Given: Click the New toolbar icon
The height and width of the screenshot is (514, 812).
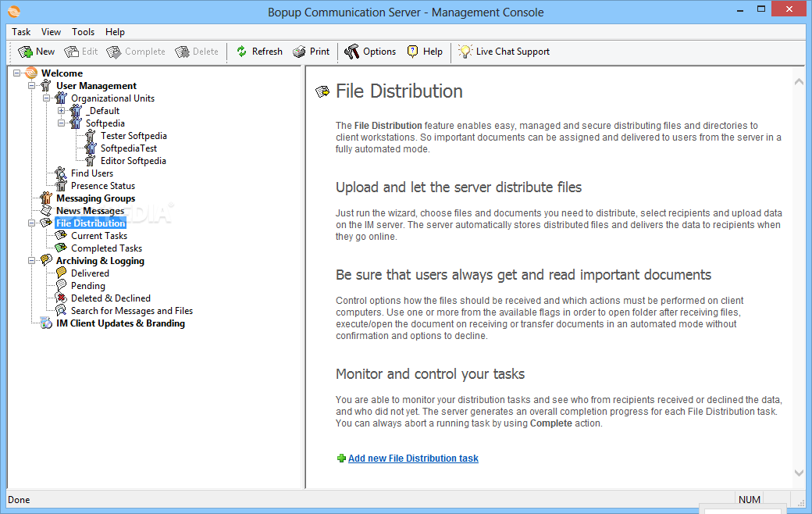Looking at the screenshot, I should 25,52.
